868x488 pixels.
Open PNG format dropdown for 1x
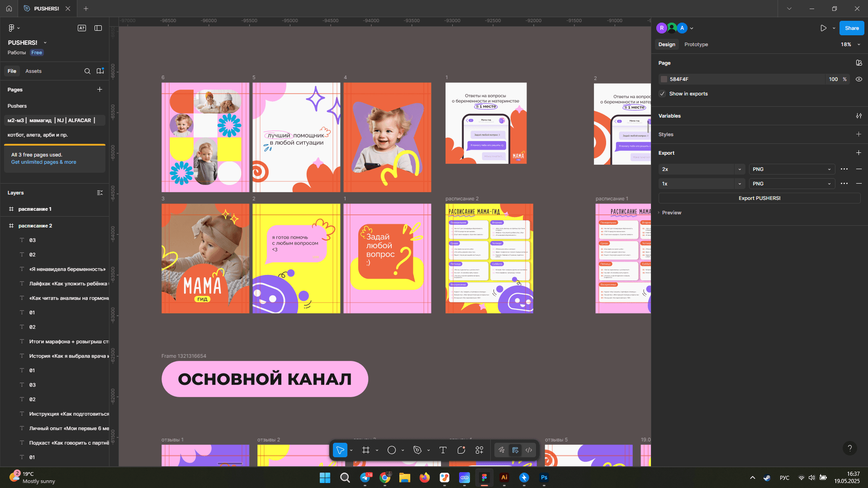[791, 184]
